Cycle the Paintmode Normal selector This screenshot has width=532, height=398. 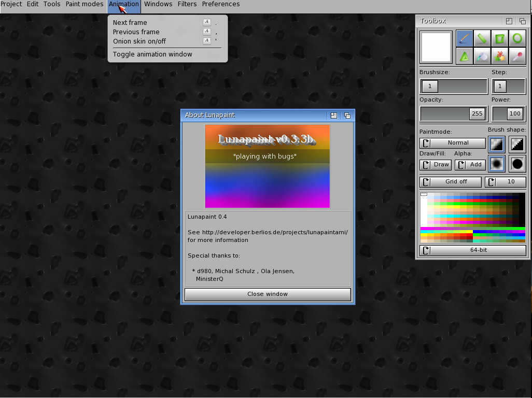(453, 143)
